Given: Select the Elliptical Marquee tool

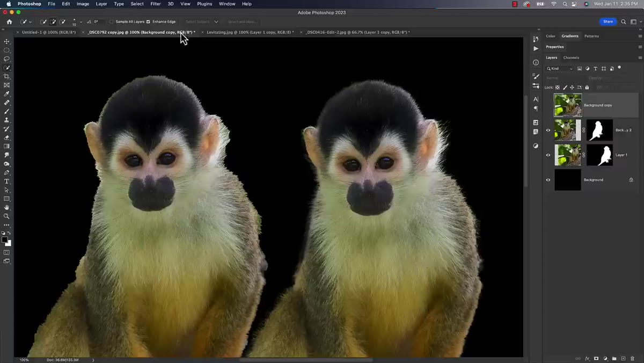Looking at the screenshot, I should (7, 50).
